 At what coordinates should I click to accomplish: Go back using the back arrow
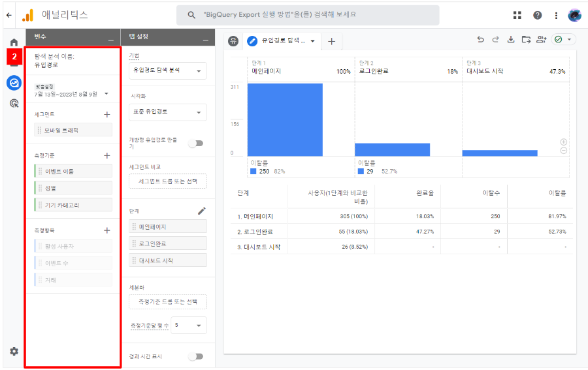(9, 15)
